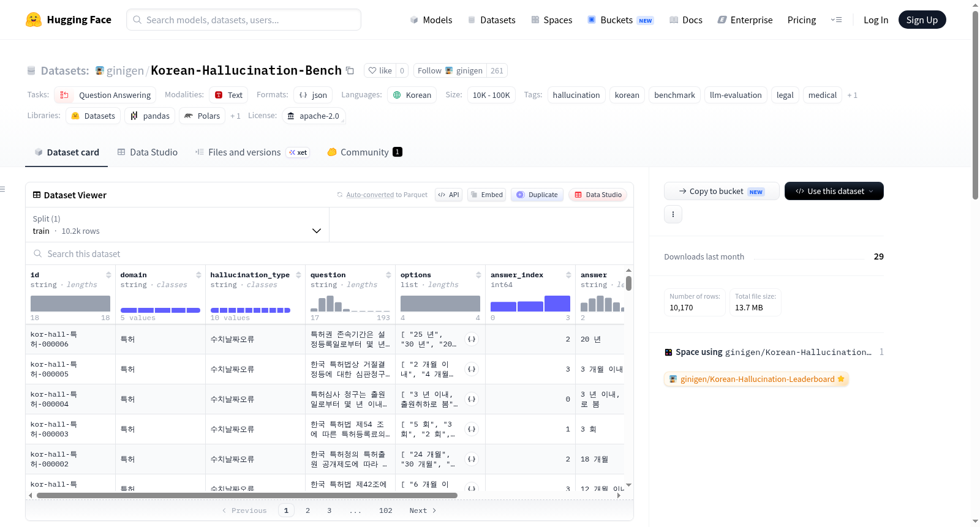Click the table horizontal scrollbar
This screenshot has height=527, width=980.
(247, 495)
